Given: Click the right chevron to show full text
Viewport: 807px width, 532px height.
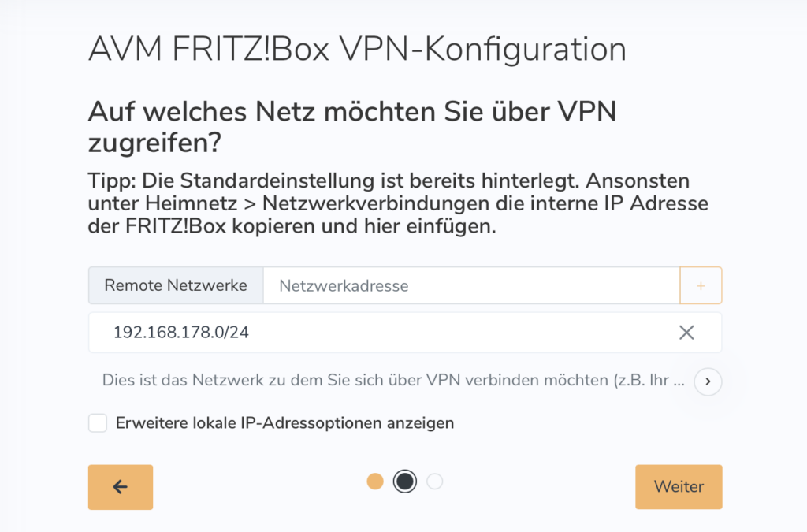Looking at the screenshot, I should pos(708,381).
